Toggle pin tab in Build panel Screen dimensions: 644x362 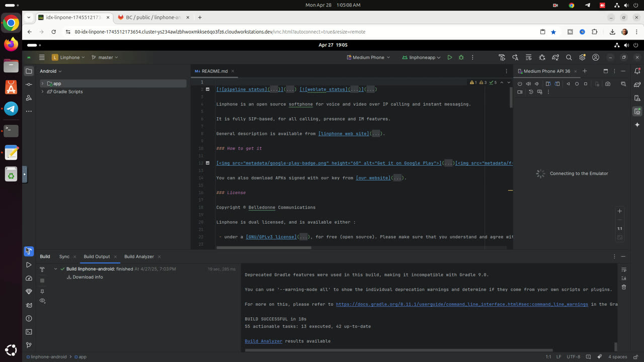pos(42,292)
